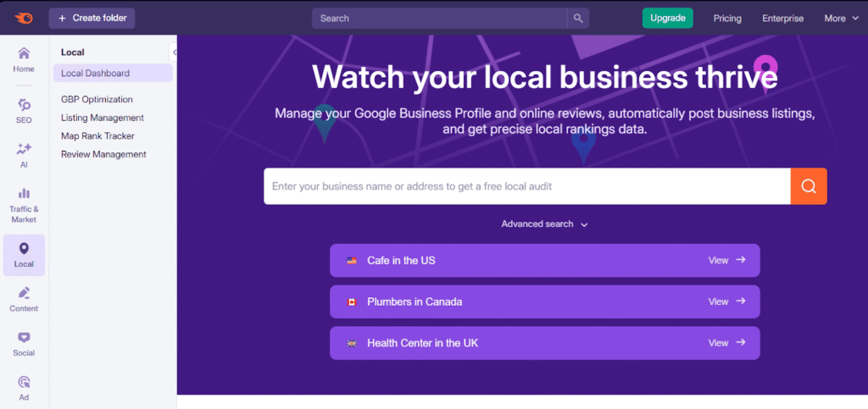Go to Map Rank Tracker
Viewport: 868px width, 409px height.
coord(97,135)
